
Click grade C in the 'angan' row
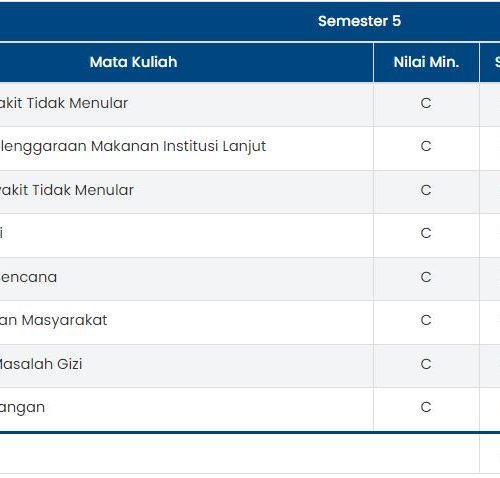coord(426,407)
